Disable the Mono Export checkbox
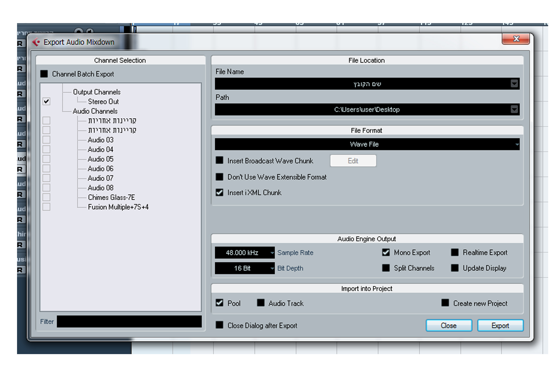Screen dimensions: 556x392 point(386,253)
